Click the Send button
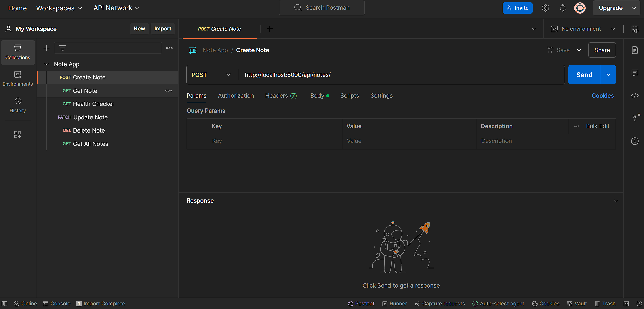This screenshot has height=309, width=644. coord(584,75)
